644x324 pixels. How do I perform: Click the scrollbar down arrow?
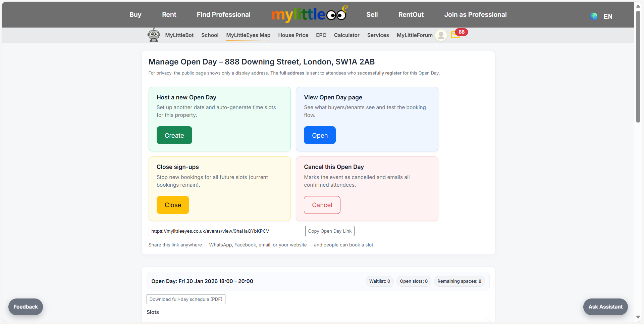click(638, 317)
